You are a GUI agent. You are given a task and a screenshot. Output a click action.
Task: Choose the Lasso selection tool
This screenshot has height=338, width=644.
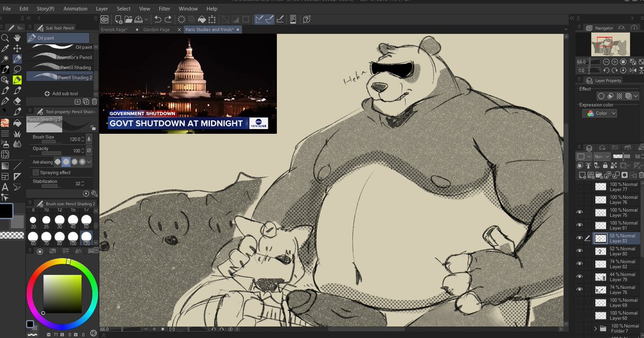[x=17, y=69]
